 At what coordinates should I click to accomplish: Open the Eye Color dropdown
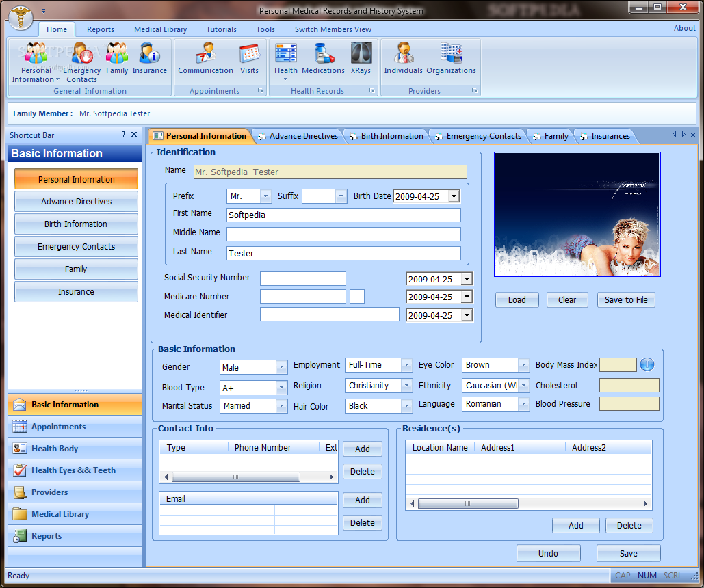pyautogui.click(x=523, y=365)
